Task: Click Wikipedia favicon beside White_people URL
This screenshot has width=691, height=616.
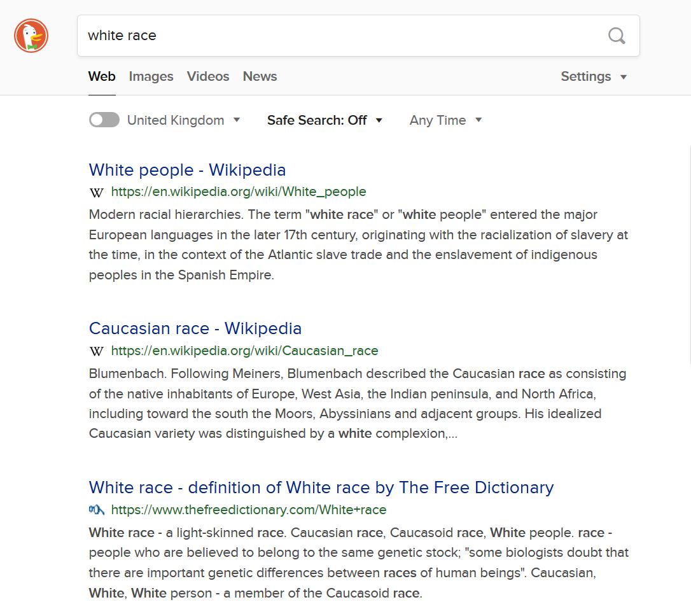Action: (x=97, y=192)
